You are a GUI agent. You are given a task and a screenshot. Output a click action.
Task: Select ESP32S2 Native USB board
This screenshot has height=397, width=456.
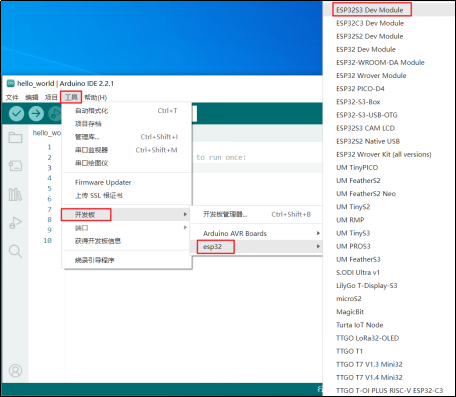389,141
